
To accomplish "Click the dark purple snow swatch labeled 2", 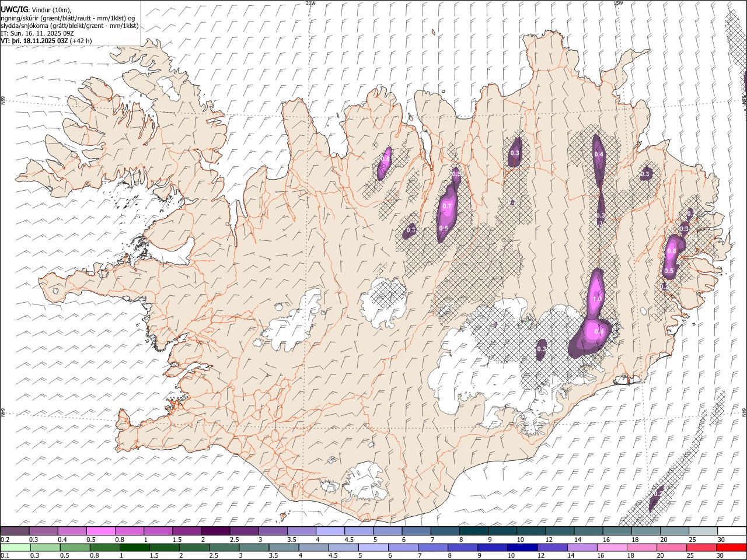I will (215, 531).
